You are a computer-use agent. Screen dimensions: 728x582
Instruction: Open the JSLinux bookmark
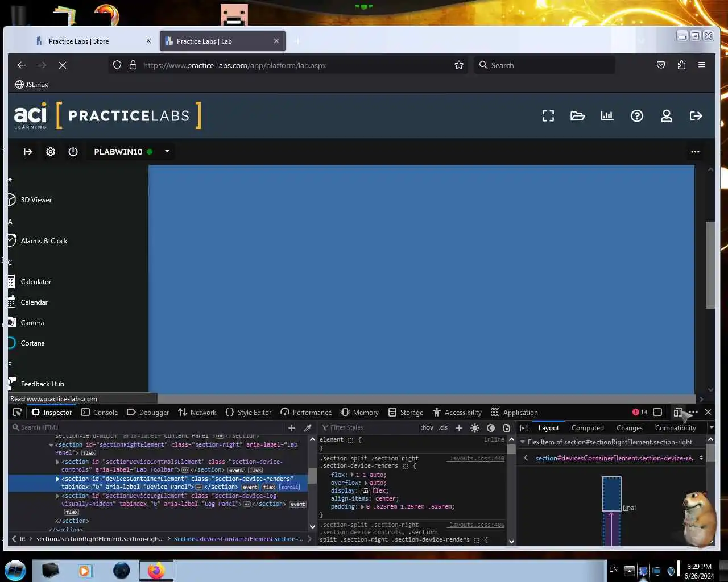[x=32, y=85]
